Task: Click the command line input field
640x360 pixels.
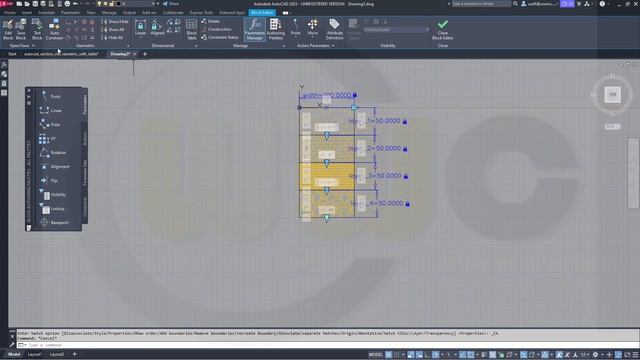Action: 327,345
